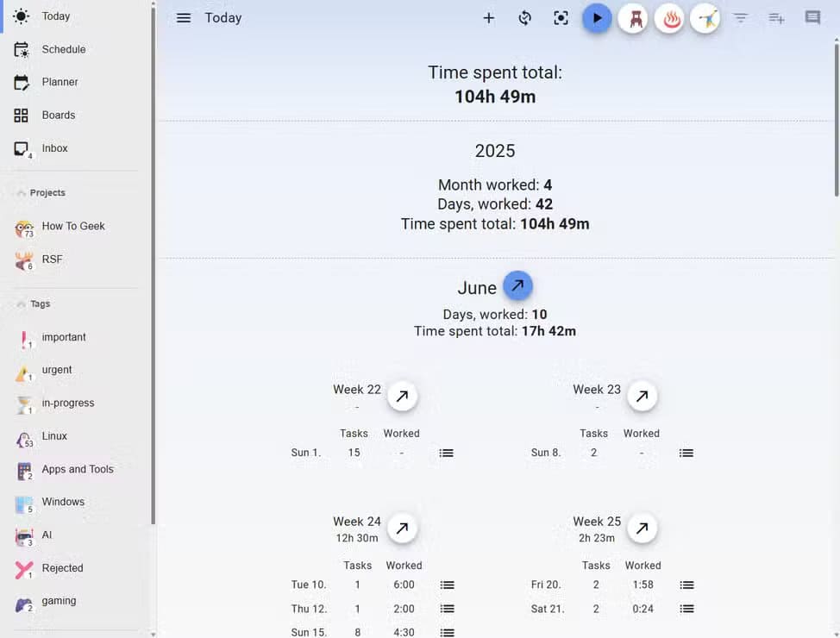Viewport: 840px width, 638px height.
Task: Add a new task with the plus icon
Action: click(488, 17)
